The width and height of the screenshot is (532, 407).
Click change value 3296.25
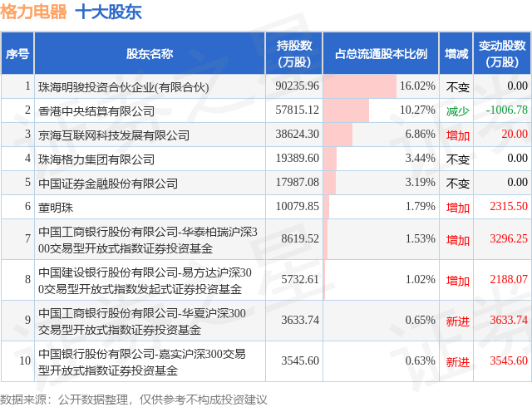pyautogui.click(x=509, y=238)
